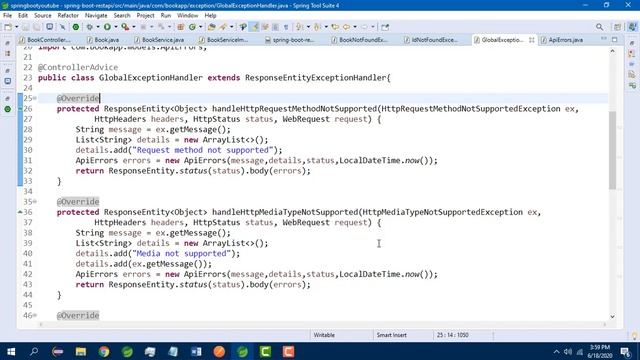This screenshot has width=640, height=360.
Task: Switch to the BookNotFoundEx... editor tab
Action: [x=360, y=40]
